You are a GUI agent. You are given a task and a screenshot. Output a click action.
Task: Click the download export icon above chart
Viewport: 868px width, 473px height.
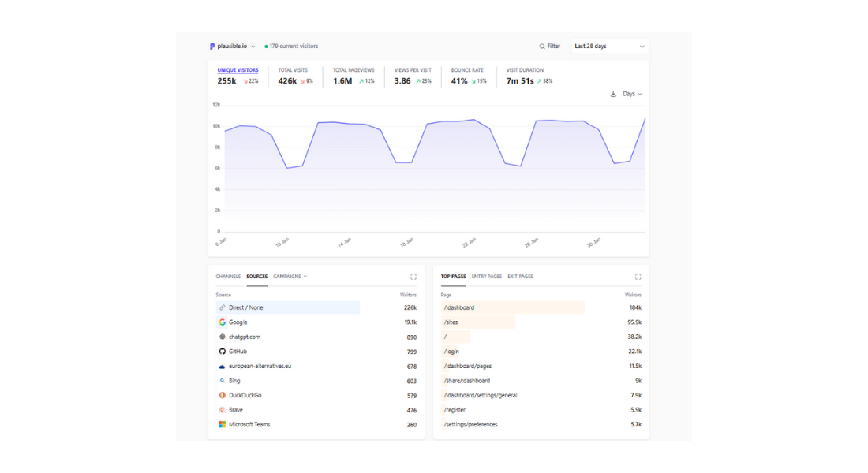pos(613,94)
